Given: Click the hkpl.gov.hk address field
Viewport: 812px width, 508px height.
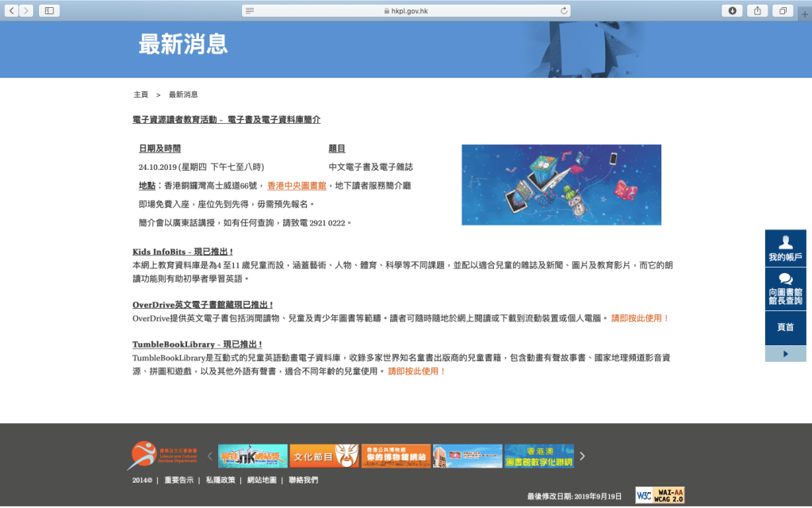Looking at the screenshot, I should [407, 10].
